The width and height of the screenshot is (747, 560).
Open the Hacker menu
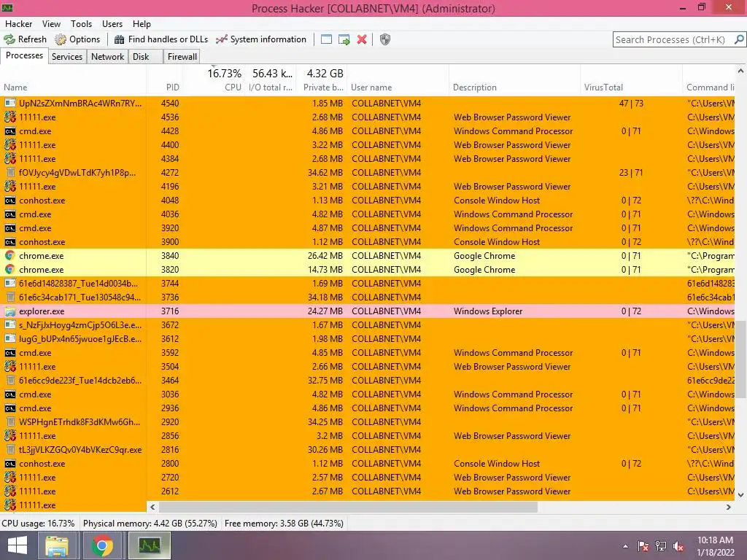18,24
